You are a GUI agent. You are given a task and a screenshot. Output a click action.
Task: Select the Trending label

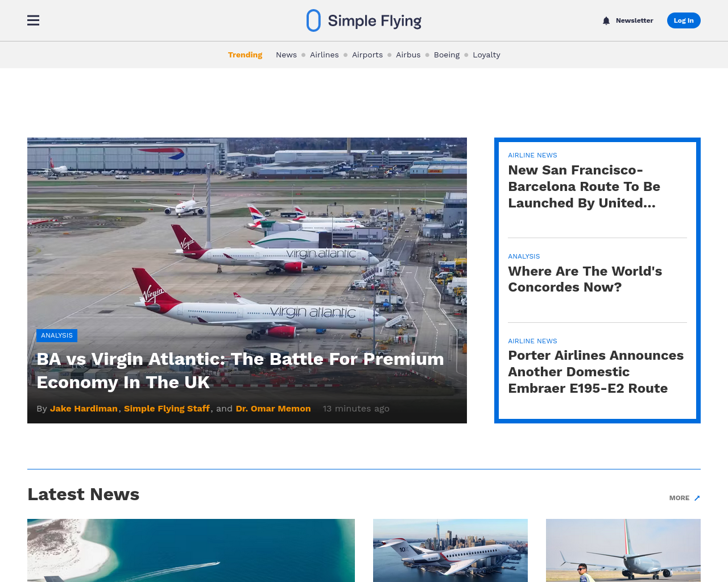(245, 55)
